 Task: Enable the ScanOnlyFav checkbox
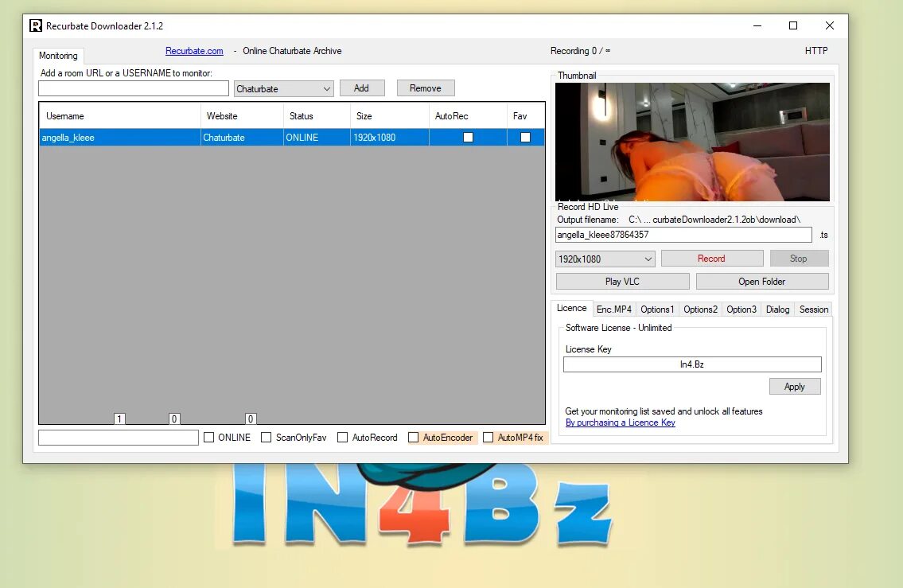click(x=266, y=437)
